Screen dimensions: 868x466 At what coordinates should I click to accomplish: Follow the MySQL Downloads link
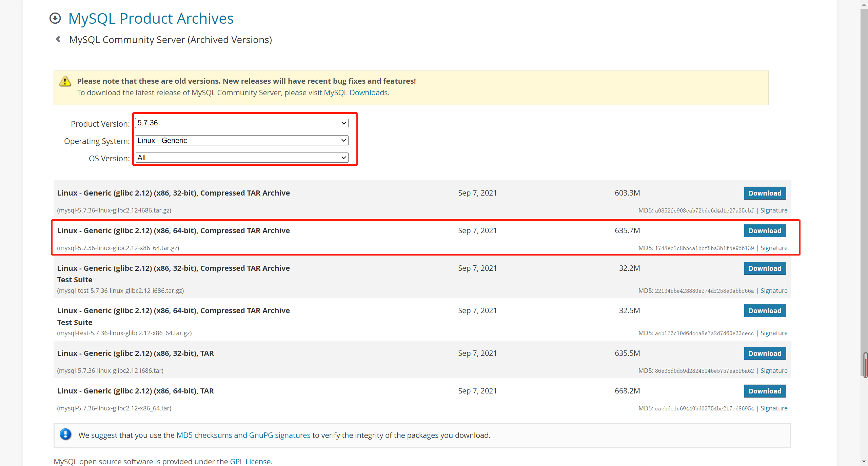[x=356, y=93]
